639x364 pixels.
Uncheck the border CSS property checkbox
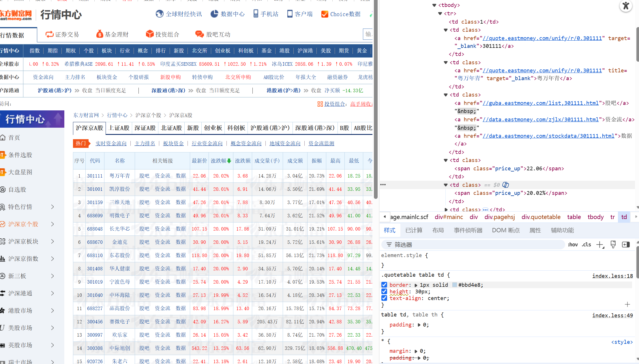[x=384, y=285]
